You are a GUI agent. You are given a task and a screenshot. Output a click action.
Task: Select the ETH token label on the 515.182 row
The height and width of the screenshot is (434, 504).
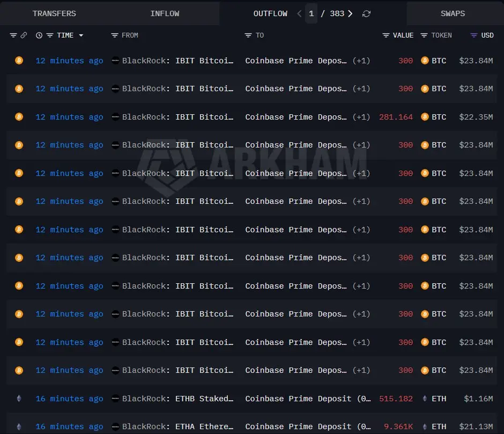(439, 399)
